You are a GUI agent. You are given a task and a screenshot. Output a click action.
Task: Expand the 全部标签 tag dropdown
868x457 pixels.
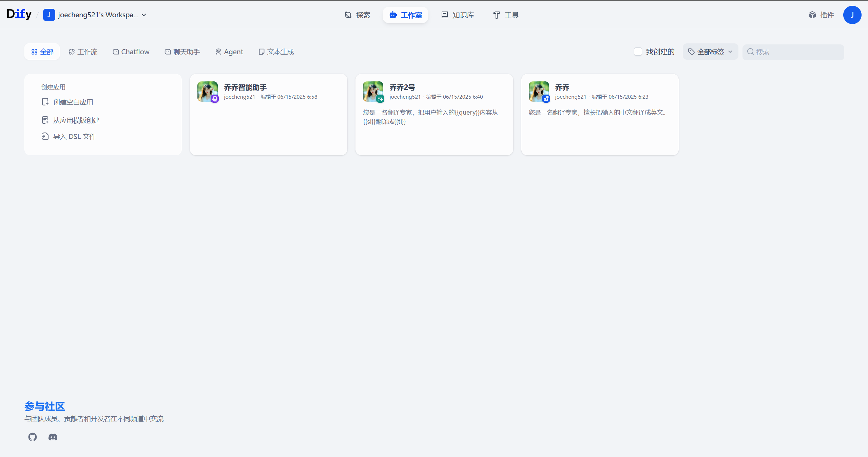tap(710, 52)
